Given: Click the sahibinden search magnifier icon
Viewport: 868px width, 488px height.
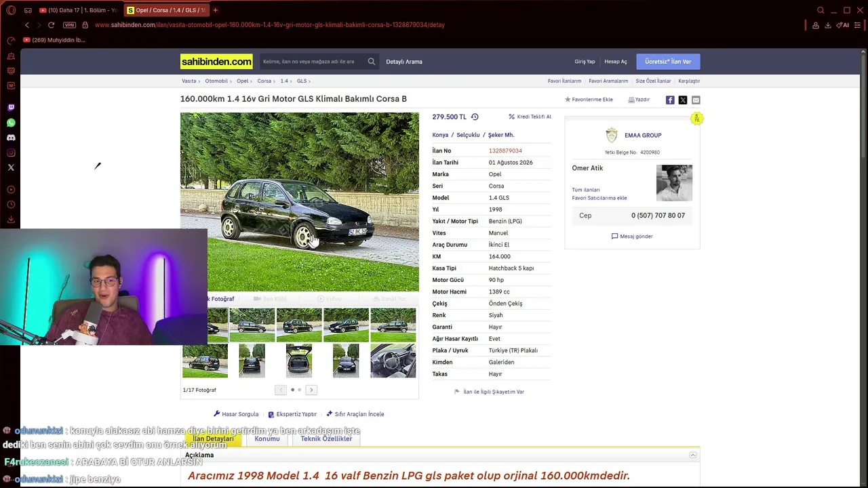Looking at the screenshot, I should 371,62.
